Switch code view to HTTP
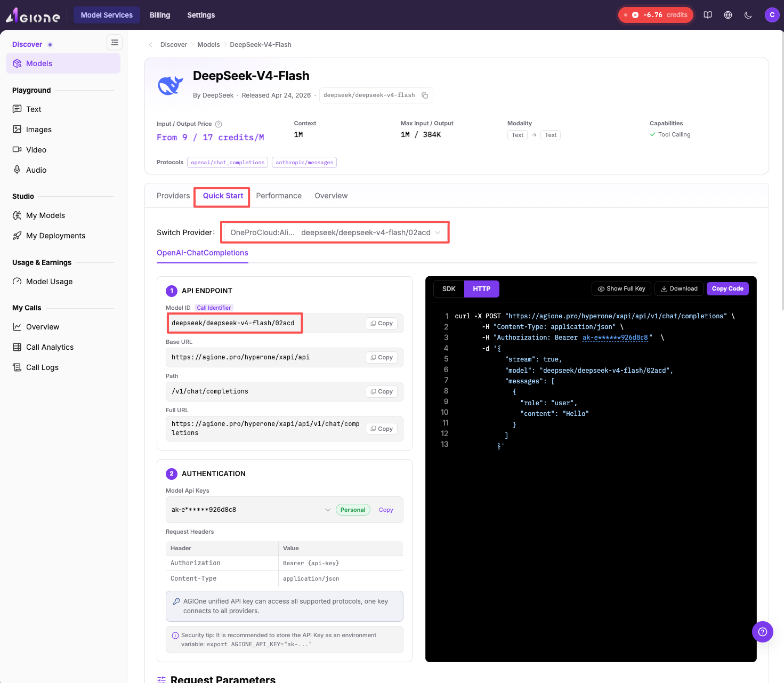The height and width of the screenshot is (683, 784). pos(482,289)
